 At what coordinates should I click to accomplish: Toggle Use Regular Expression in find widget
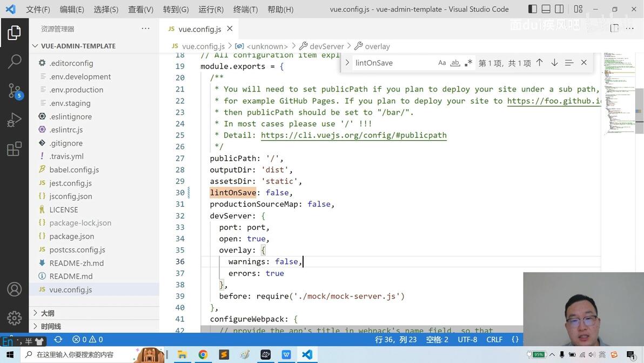[468, 63]
